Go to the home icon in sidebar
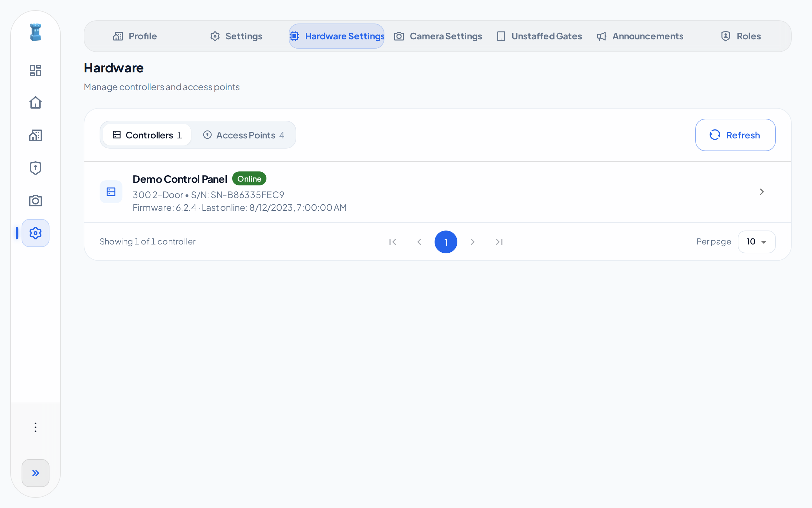The height and width of the screenshot is (508, 812). pos(35,103)
